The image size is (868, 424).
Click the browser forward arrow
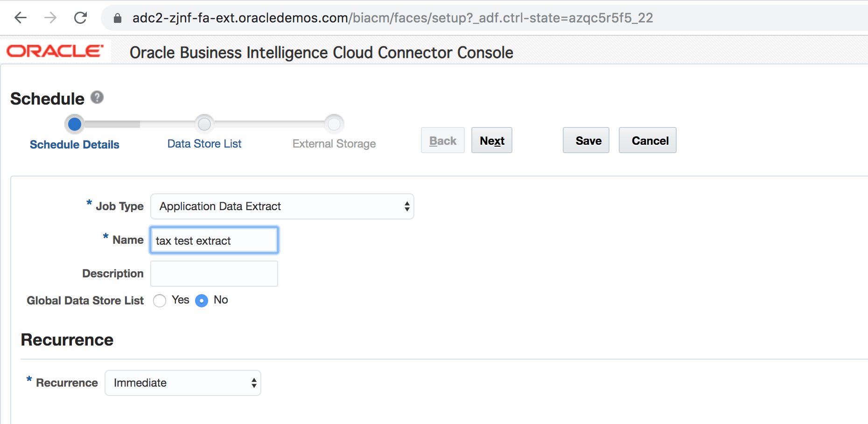tap(50, 18)
